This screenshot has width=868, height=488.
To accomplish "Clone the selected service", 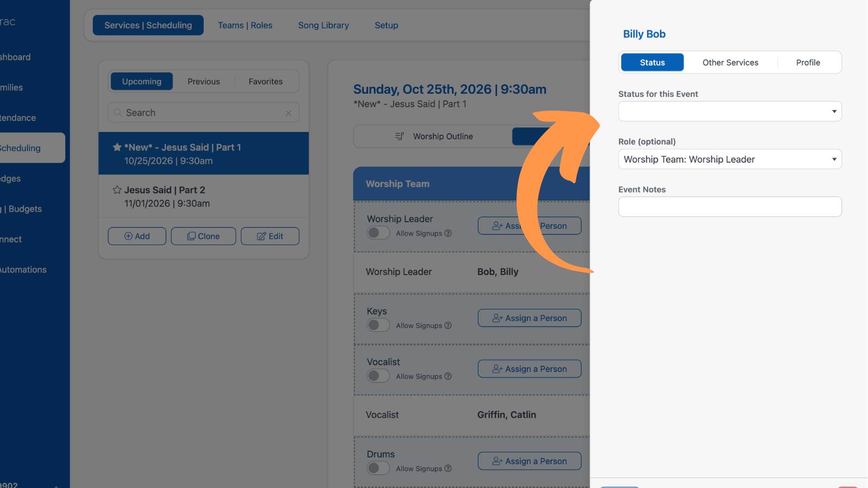I will point(203,236).
